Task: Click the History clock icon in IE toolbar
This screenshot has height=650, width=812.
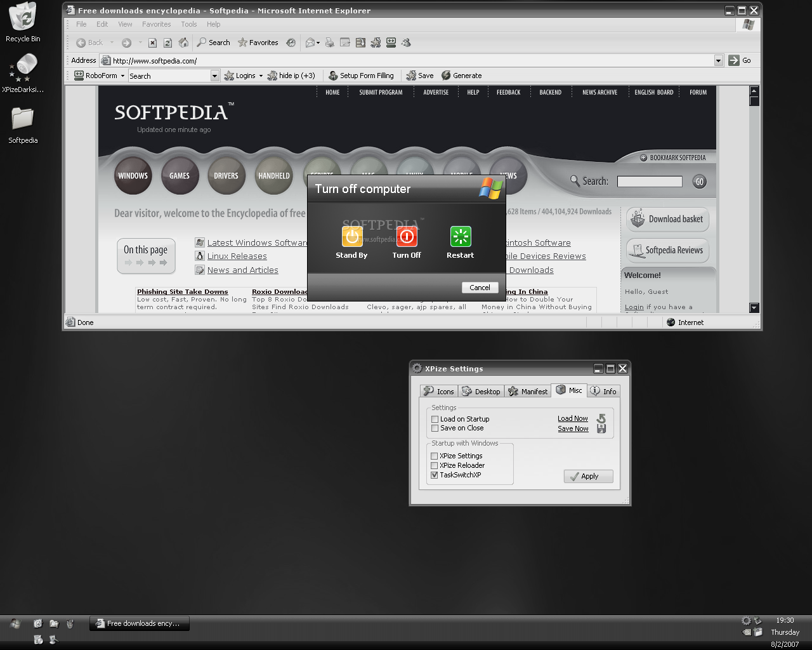Action: click(x=291, y=43)
